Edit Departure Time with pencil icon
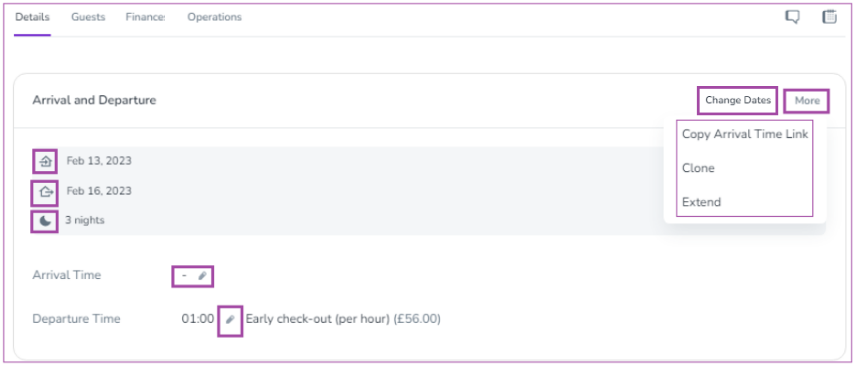The height and width of the screenshot is (365, 857). [x=230, y=319]
